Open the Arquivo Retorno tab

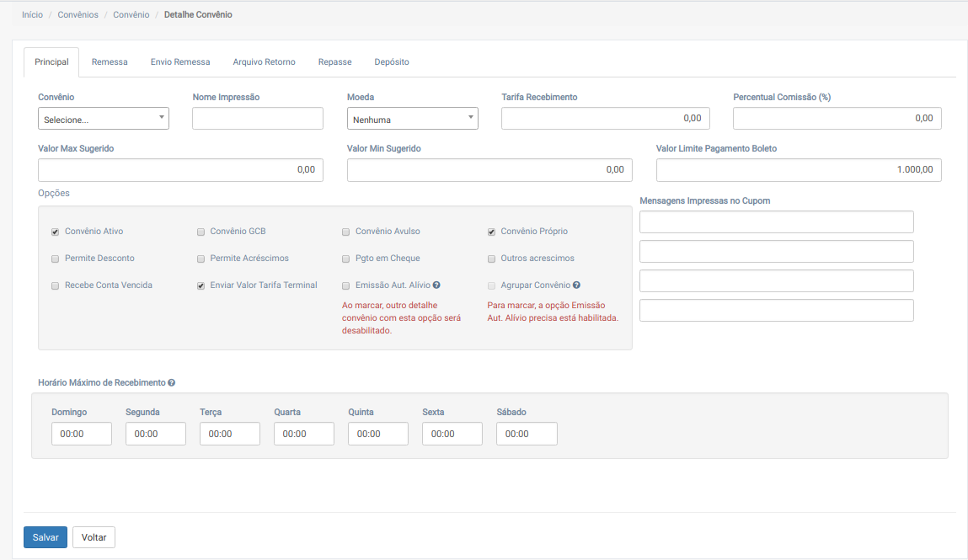[264, 62]
